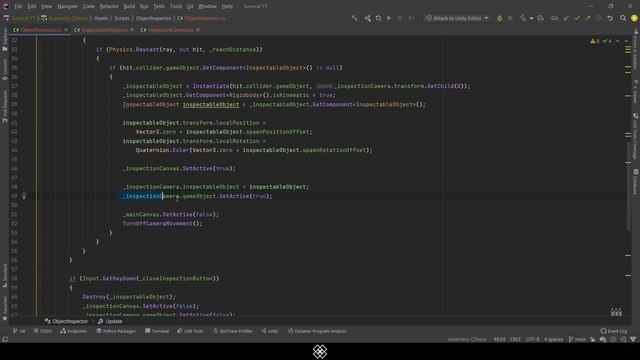Click the Git rollback undo arrow icon
The height and width of the screenshot is (360, 640).
610,18
